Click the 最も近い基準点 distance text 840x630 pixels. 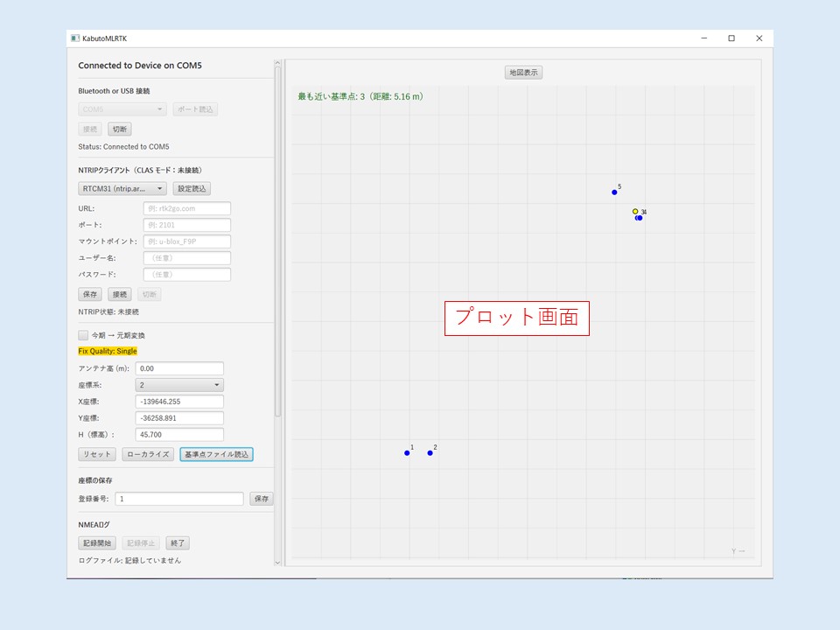(360, 96)
